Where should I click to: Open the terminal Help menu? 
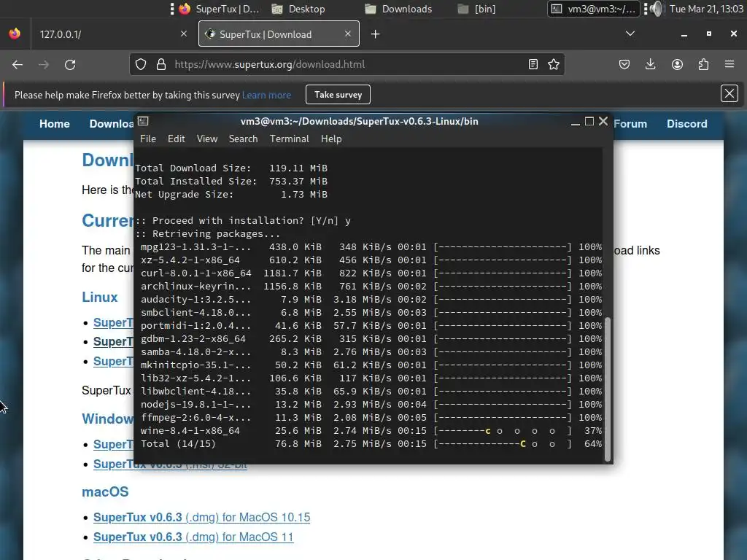tap(331, 139)
